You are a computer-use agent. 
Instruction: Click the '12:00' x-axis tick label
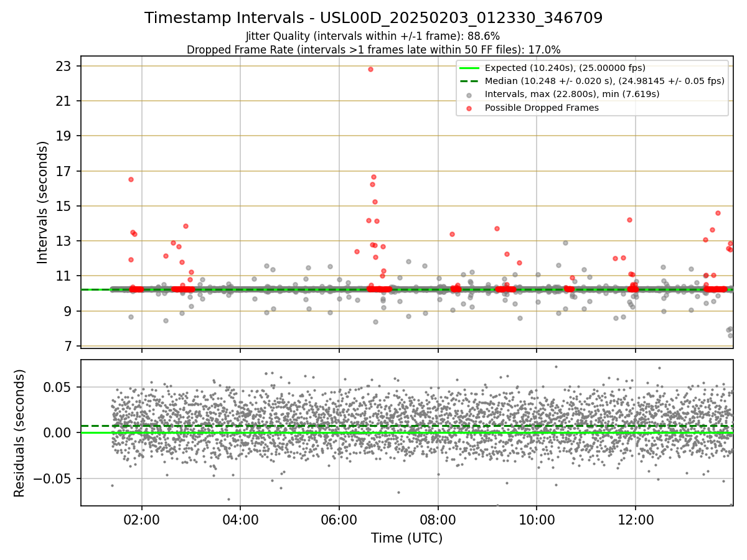tap(636, 520)
